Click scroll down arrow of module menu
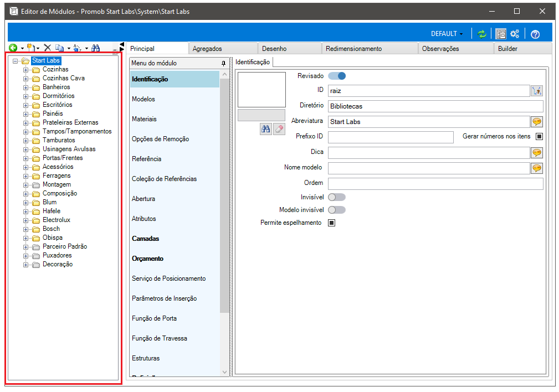The image size is (559, 392). [224, 372]
